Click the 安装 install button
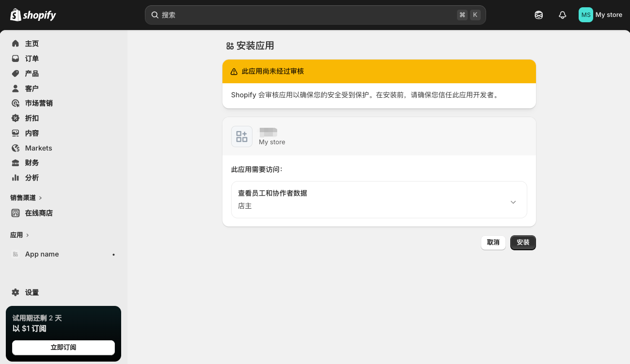The width and height of the screenshot is (630, 364). pyautogui.click(x=523, y=243)
